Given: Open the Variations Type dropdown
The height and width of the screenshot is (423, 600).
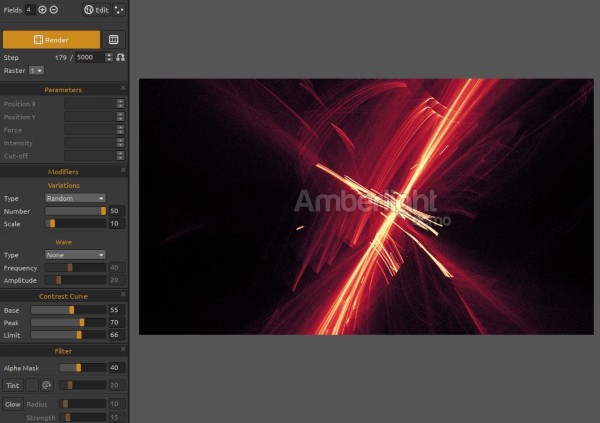Looking at the screenshot, I should click(75, 198).
